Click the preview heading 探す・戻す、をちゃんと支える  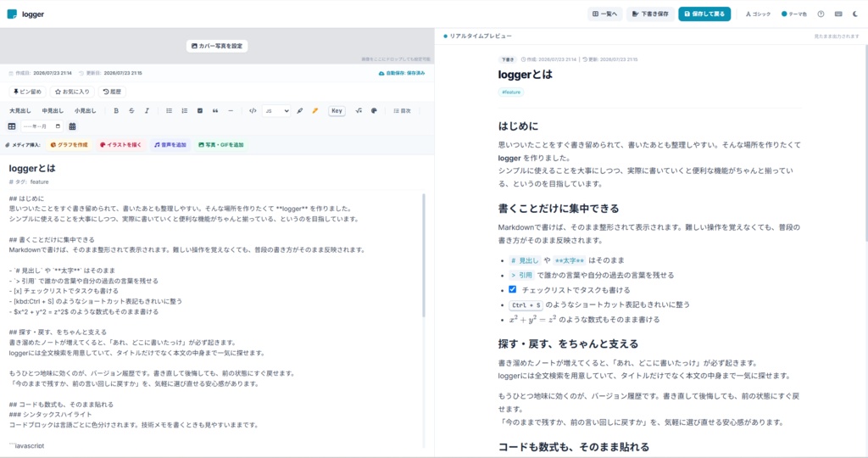click(x=568, y=343)
